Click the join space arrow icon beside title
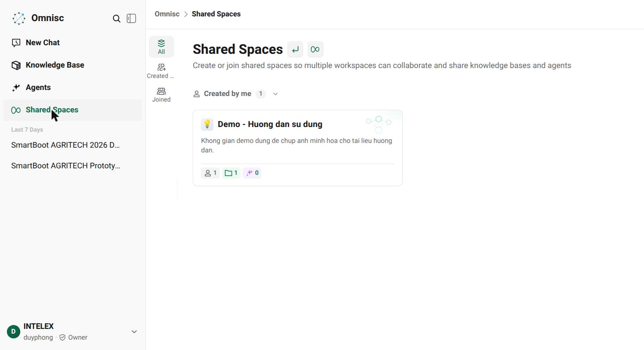The image size is (644, 350). click(295, 50)
